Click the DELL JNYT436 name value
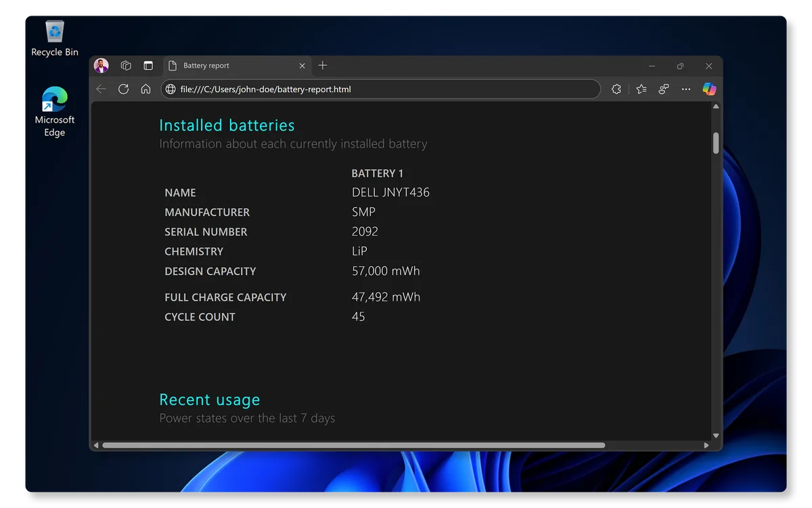Screen dimensions: 812x508 [390, 192]
